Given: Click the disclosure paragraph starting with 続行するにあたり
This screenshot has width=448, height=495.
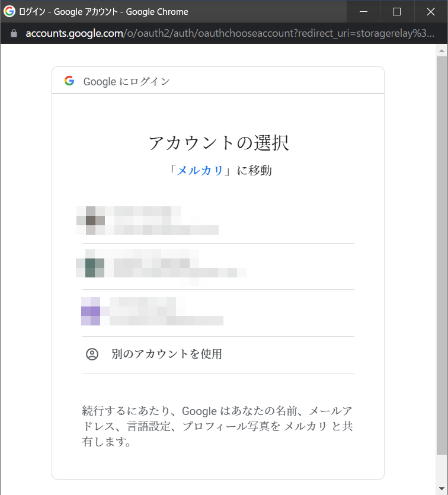Looking at the screenshot, I should 217,426.
